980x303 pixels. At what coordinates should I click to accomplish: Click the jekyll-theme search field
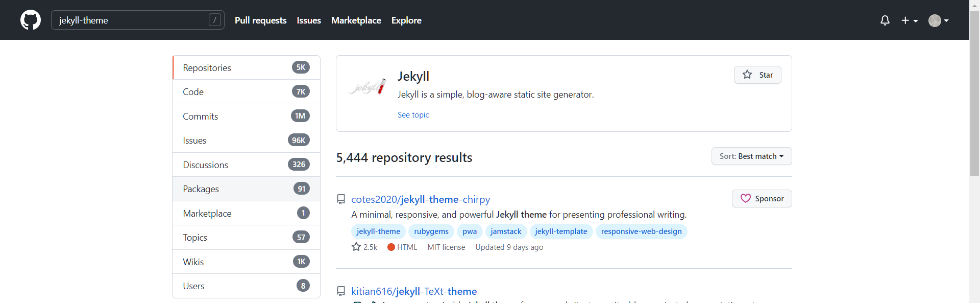pos(138,20)
